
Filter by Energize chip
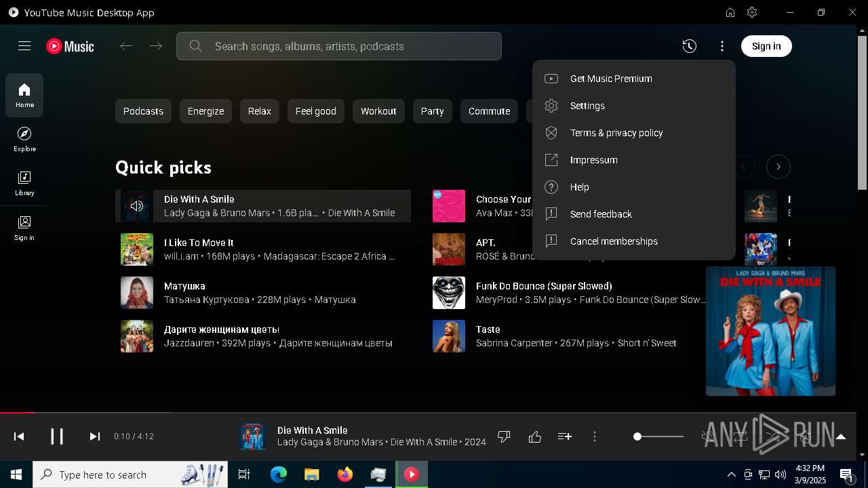click(x=205, y=111)
